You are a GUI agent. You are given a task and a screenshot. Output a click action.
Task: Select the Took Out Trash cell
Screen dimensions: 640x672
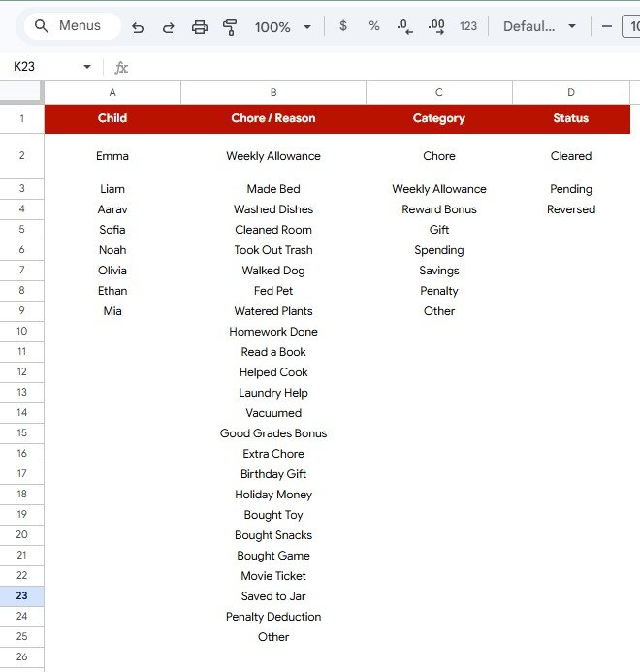(273, 250)
